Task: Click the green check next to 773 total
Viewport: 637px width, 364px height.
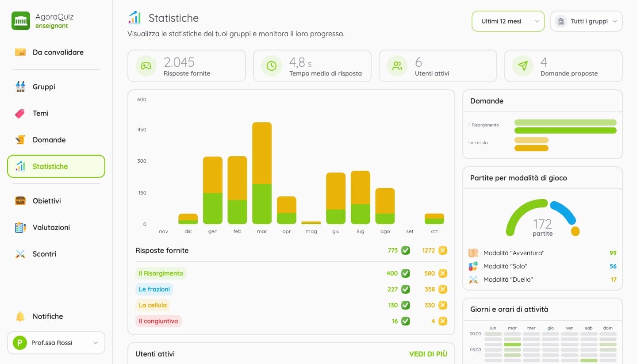Action: [406, 250]
